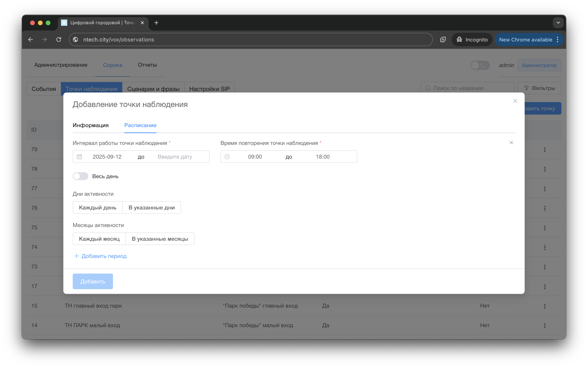Click start date field 2025-09-12
The image size is (588, 368).
click(107, 157)
